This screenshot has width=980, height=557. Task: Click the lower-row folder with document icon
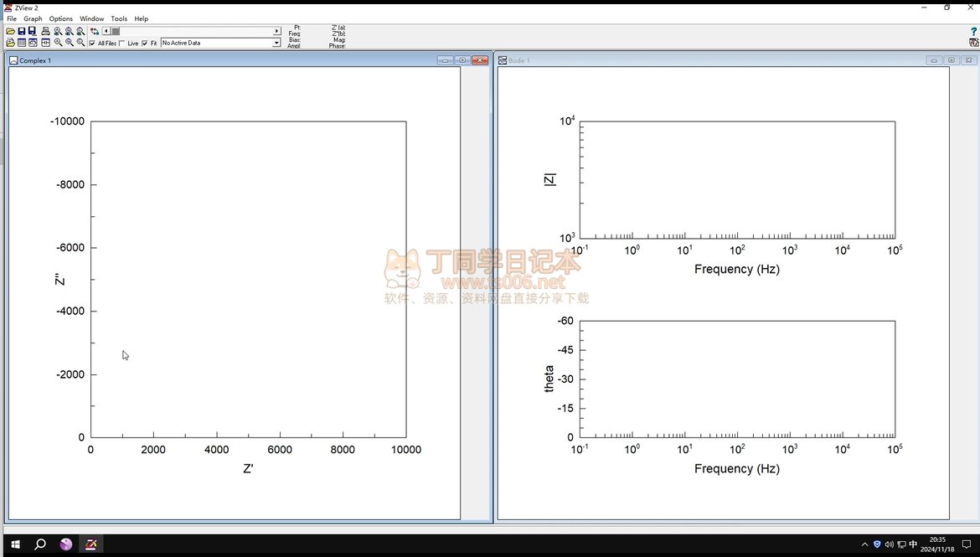(x=11, y=43)
